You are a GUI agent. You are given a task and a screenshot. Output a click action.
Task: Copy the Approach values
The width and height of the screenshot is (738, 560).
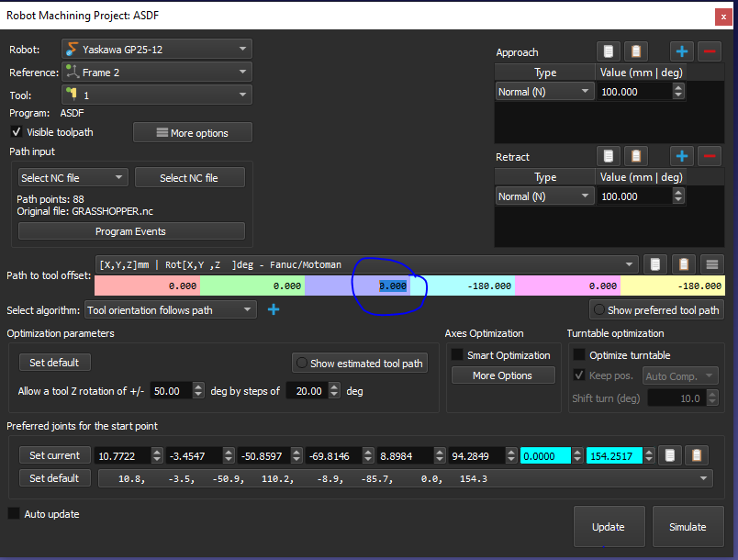point(608,51)
